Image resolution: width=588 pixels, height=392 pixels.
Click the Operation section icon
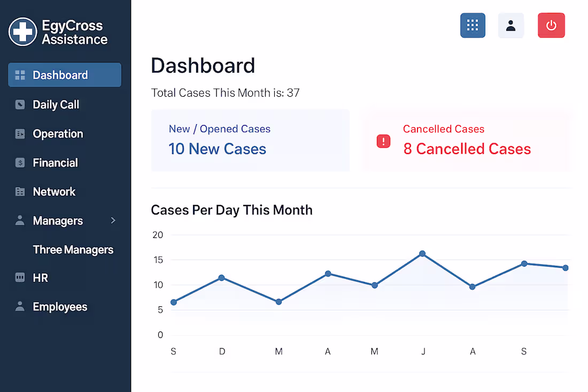tap(20, 134)
